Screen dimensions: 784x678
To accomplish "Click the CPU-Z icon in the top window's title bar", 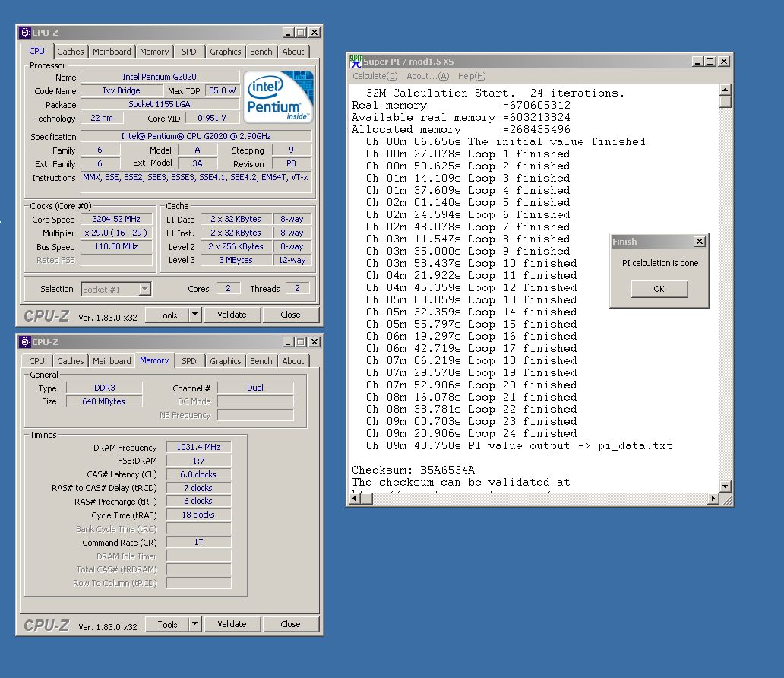I will [x=25, y=33].
